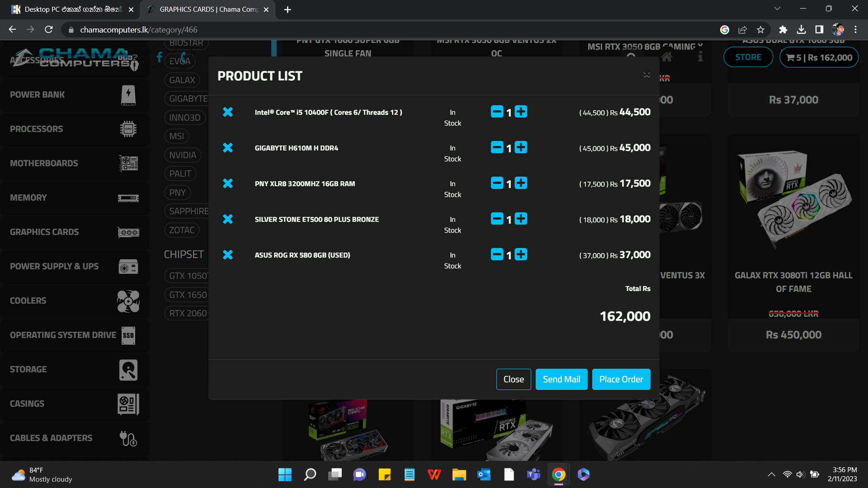Screen dimensions: 868x488
Task: Remove ASUS ROG RX 580 8GB item
Action: (228, 254)
